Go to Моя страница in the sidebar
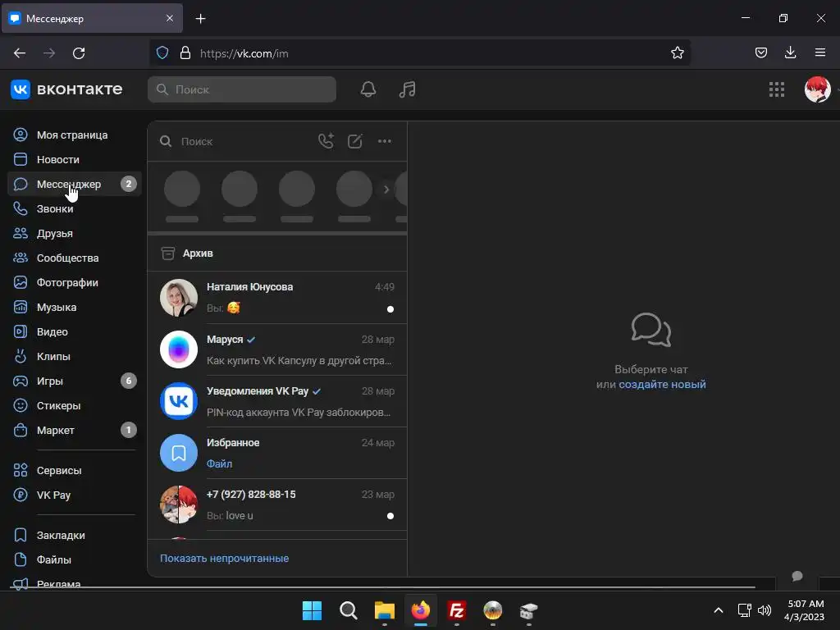This screenshot has width=840, height=630. pyautogui.click(x=75, y=135)
